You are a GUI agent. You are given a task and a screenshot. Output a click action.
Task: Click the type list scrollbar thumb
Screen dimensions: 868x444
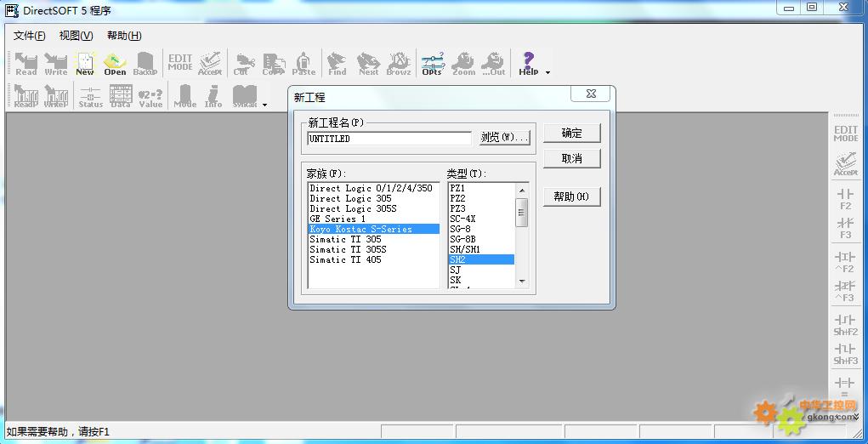(x=521, y=213)
